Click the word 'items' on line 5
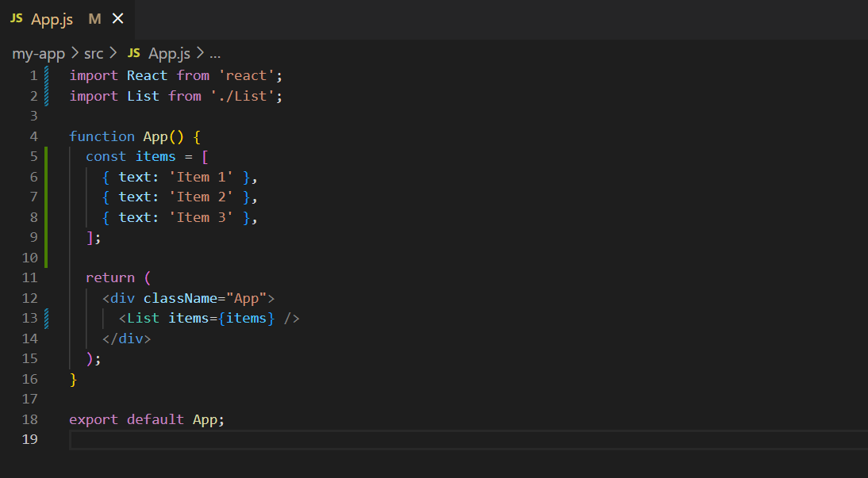This screenshot has height=478, width=868. pyautogui.click(x=156, y=156)
